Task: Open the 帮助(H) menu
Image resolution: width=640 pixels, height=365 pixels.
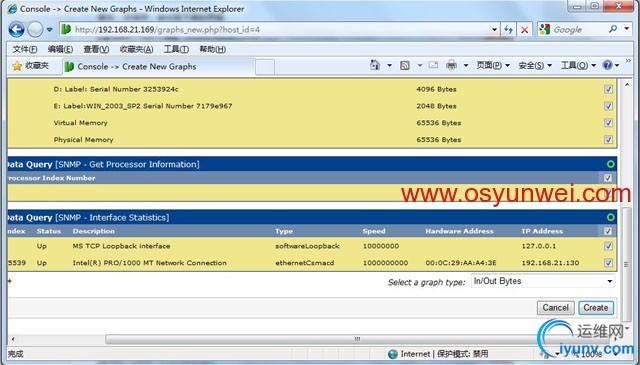Action: (213, 49)
